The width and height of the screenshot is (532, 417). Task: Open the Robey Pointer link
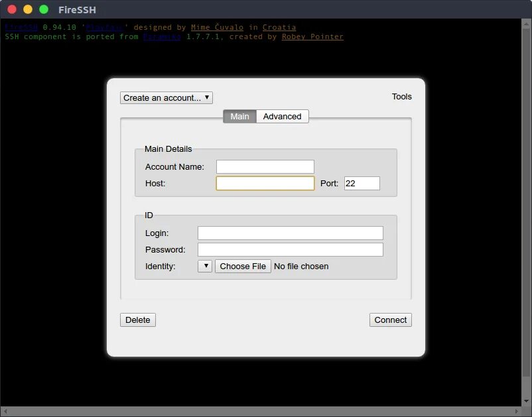click(x=312, y=36)
